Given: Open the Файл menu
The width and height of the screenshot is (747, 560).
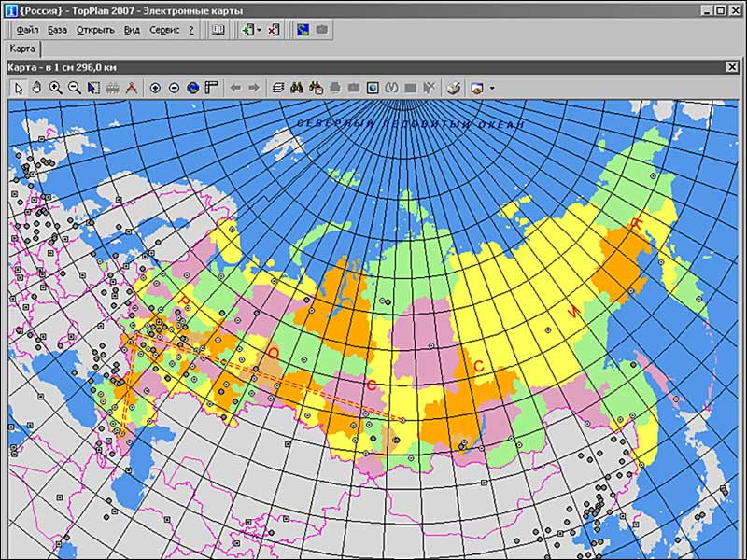Looking at the screenshot, I should [27, 30].
